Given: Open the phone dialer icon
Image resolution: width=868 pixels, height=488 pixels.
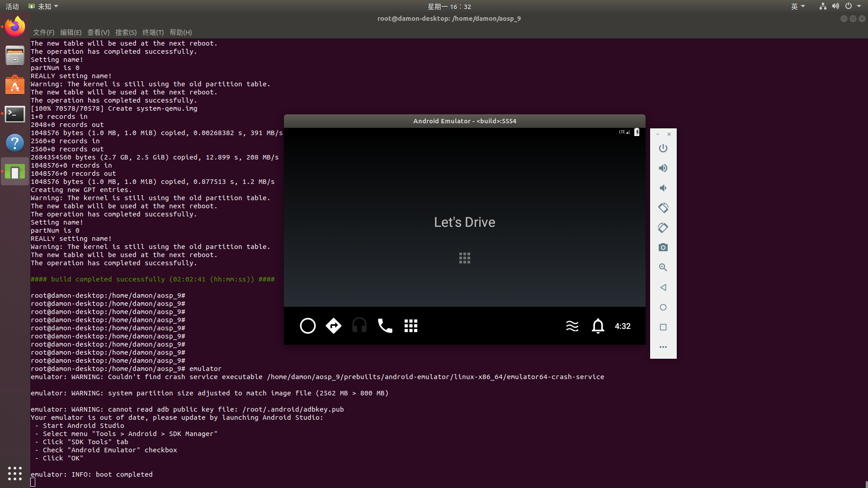Looking at the screenshot, I should (385, 326).
